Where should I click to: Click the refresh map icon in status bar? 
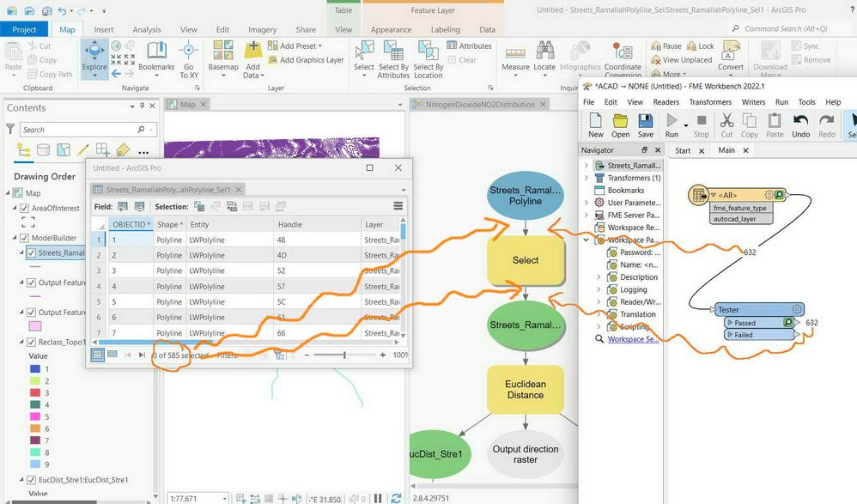tap(396, 498)
